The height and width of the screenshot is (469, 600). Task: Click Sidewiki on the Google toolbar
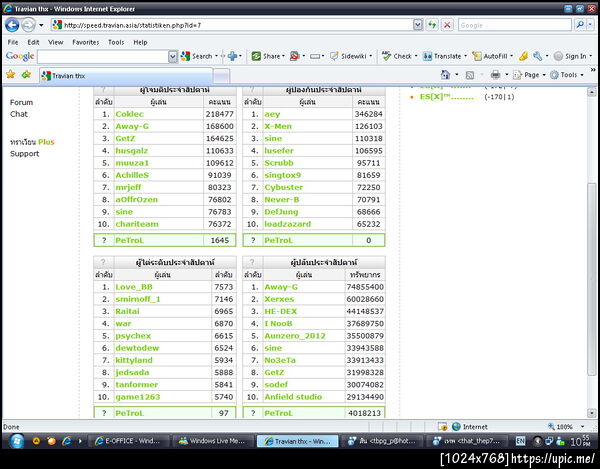point(348,56)
